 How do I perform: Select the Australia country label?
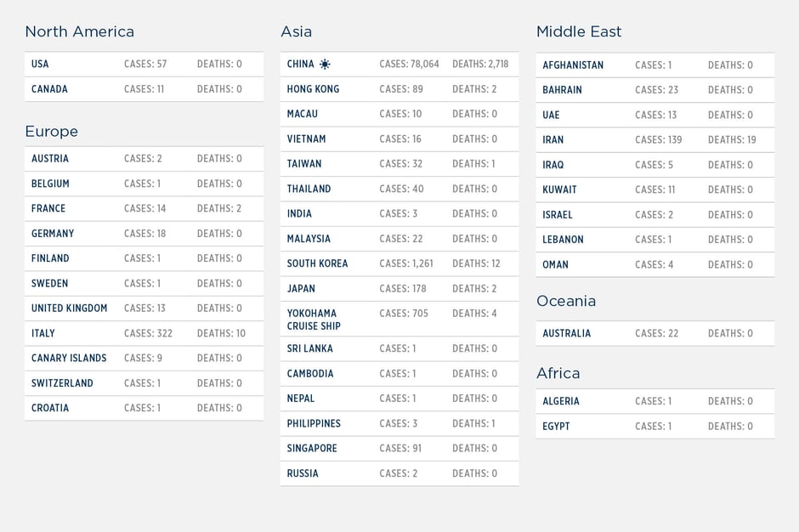(x=567, y=334)
